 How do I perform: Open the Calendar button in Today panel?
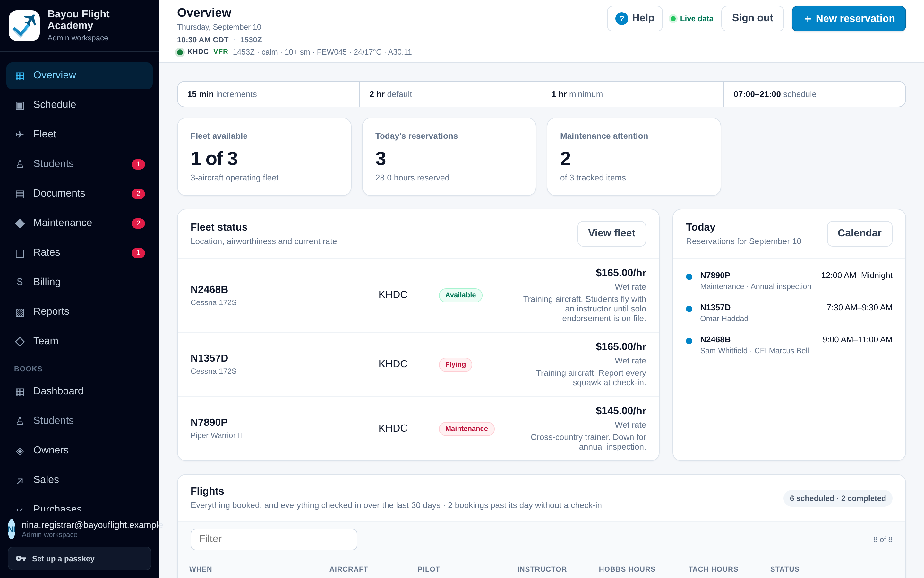click(859, 233)
